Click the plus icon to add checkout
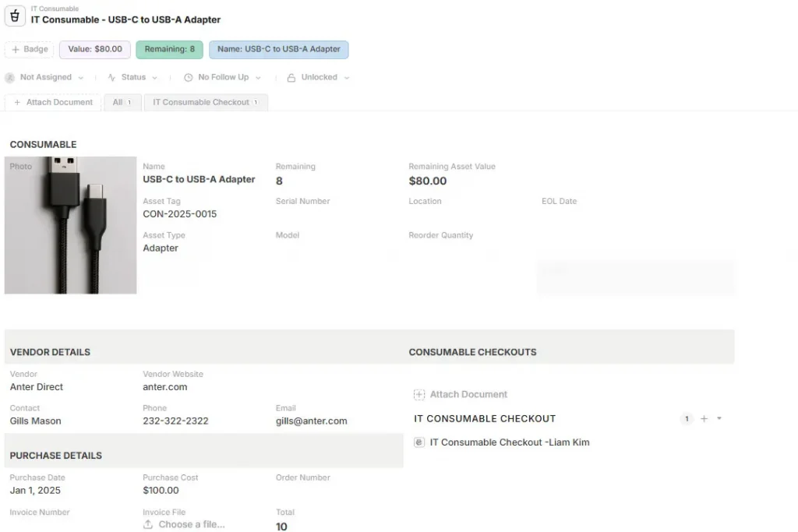This screenshot has width=798, height=532. pos(704,419)
